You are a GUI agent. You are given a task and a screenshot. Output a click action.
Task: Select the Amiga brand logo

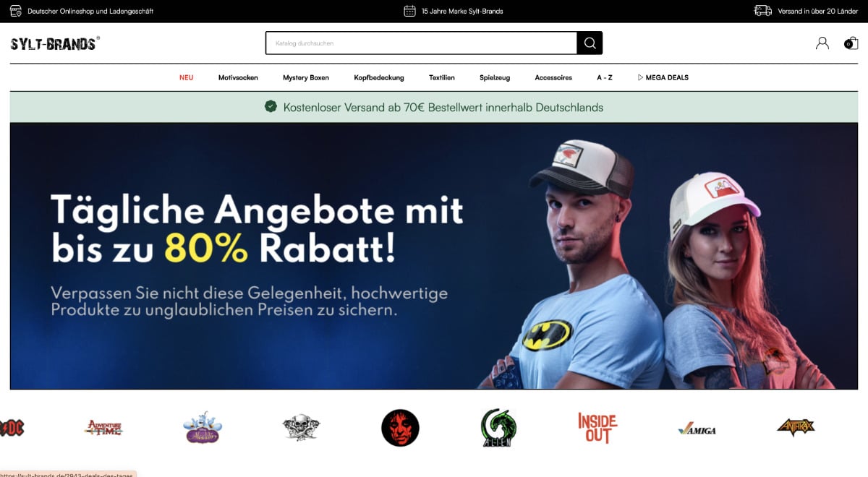pyautogui.click(x=697, y=429)
